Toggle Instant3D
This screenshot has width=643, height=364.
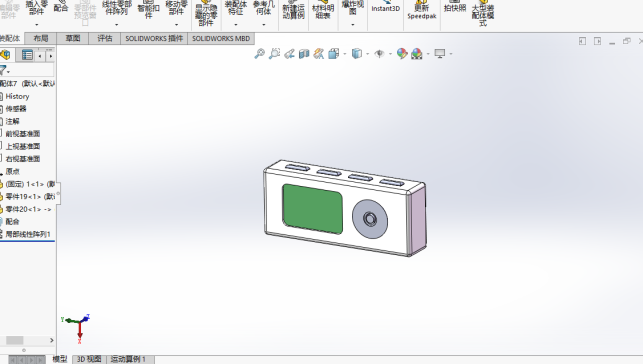(x=385, y=7)
